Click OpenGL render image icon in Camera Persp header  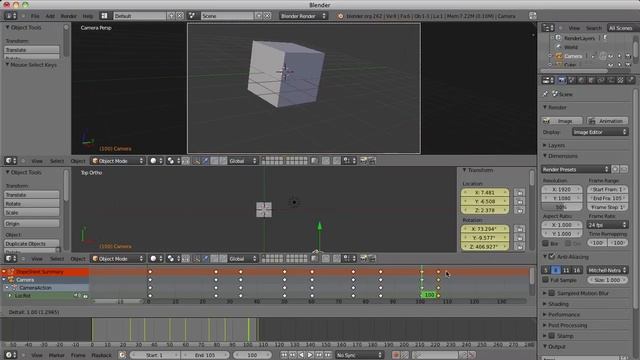click(363, 161)
